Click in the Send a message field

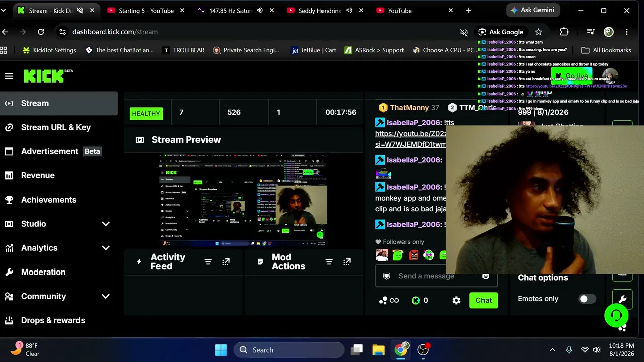click(436, 276)
